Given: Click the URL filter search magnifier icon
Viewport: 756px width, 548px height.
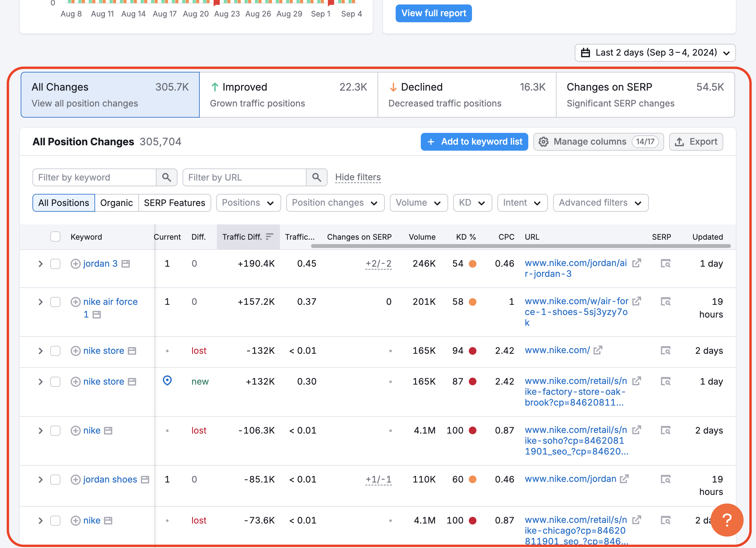Looking at the screenshot, I should [x=317, y=178].
